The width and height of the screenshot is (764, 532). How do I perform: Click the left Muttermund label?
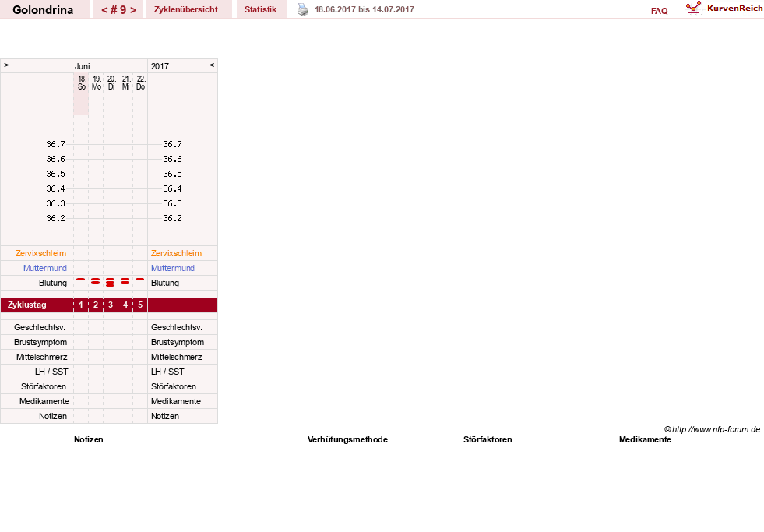click(x=45, y=268)
